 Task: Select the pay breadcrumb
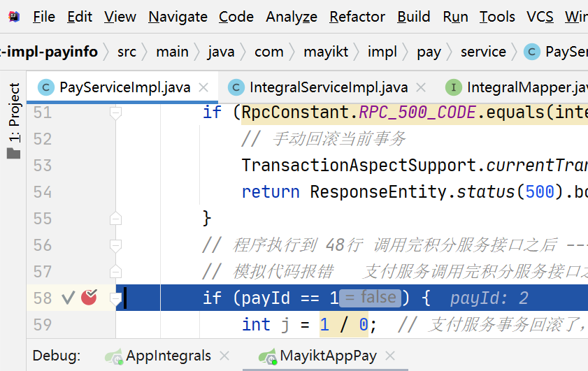coord(429,52)
